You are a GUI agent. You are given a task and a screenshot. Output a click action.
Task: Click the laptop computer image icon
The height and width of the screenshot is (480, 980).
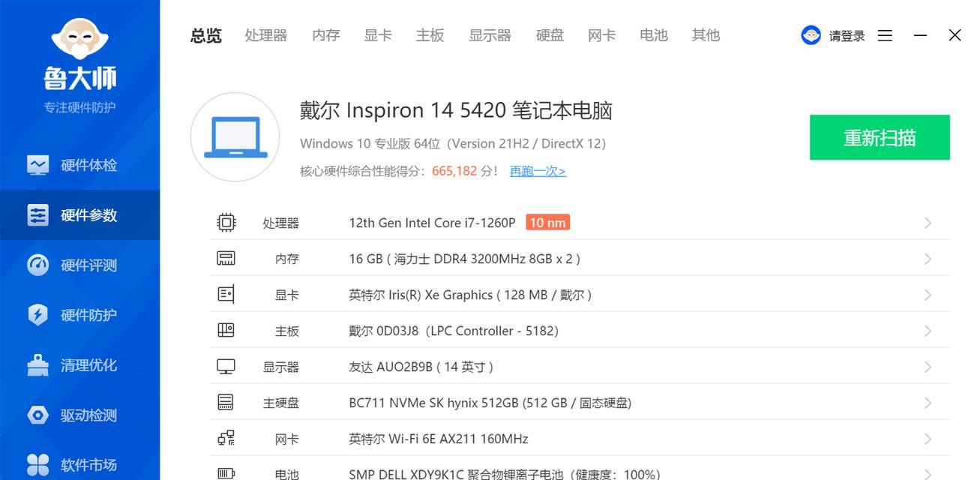point(235,137)
